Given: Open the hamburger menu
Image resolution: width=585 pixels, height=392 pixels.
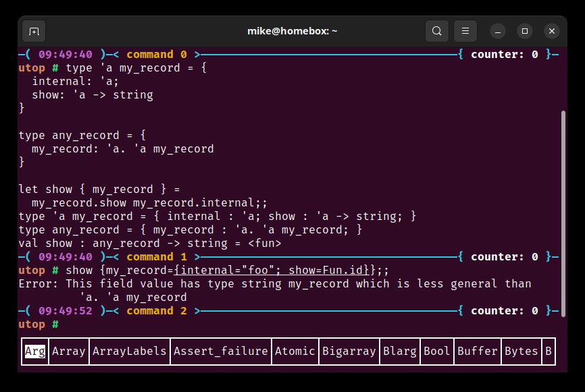Looking at the screenshot, I should point(465,31).
